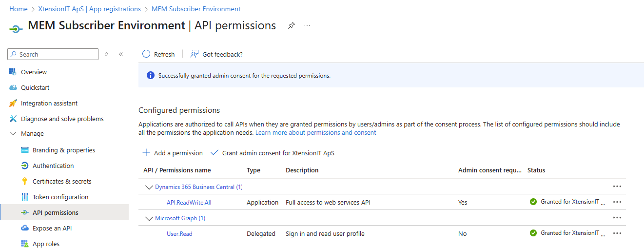644x251 pixels.
Task: Open Certificates & secrets key item
Action: [x=62, y=181]
